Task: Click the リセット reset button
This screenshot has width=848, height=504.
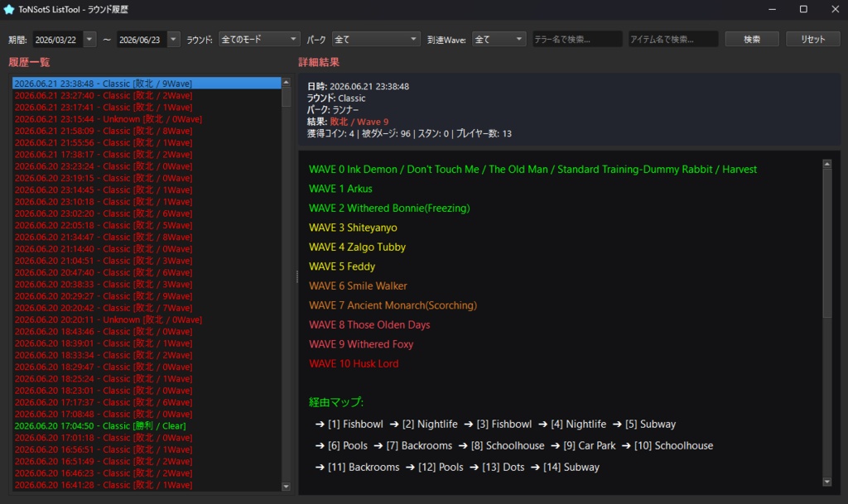Action: [813, 39]
